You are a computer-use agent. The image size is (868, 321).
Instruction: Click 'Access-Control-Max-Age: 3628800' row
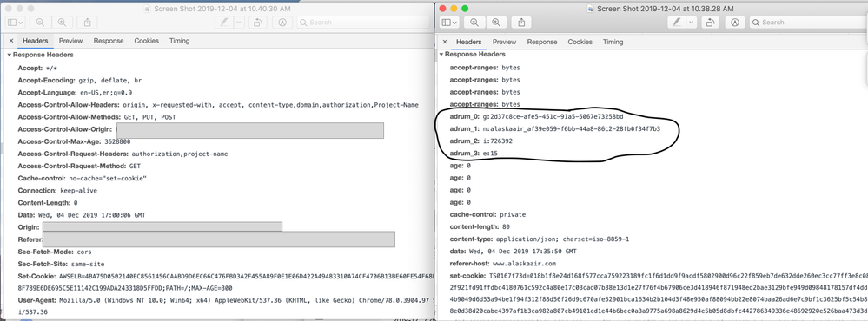[x=74, y=141]
